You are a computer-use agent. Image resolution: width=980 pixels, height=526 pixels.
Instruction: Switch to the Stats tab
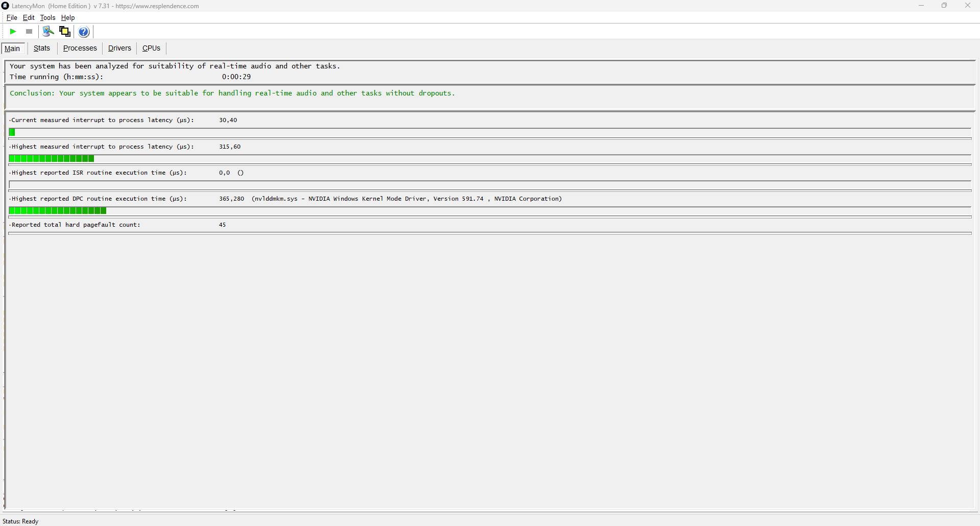[x=42, y=48]
